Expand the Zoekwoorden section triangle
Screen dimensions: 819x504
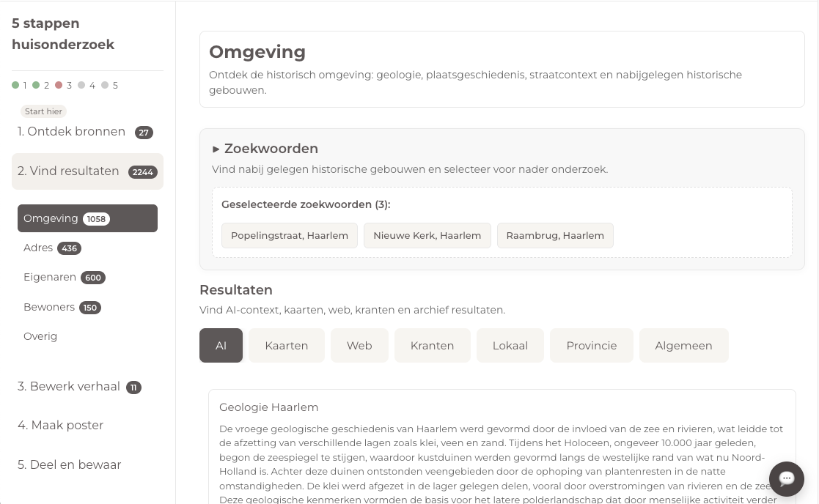point(216,149)
